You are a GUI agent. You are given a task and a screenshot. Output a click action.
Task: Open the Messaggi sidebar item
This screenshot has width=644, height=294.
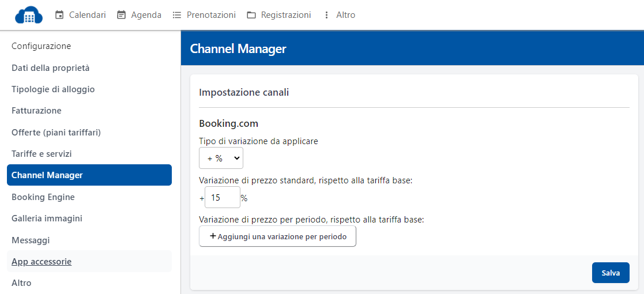click(x=31, y=240)
